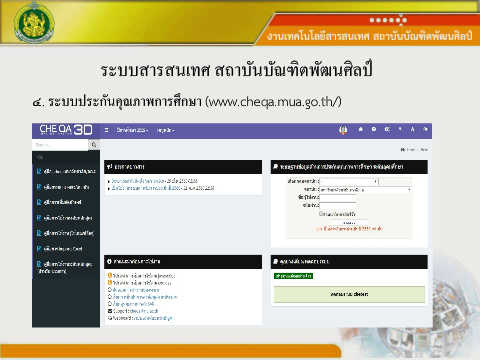Viewport: 480px width, 360px height.
Task: Open the first select box in login form
Action: (x=349, y=181)
